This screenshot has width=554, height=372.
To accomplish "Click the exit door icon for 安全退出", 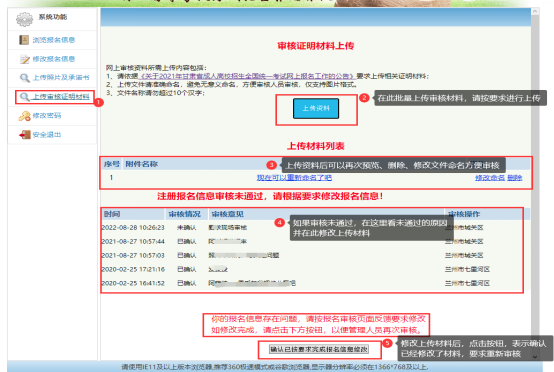I will click(x=25, y=135).
